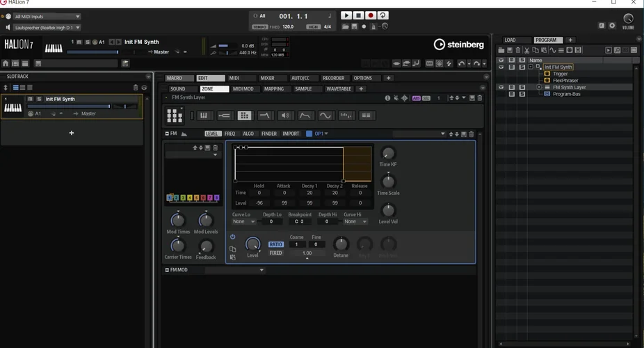Switch to the MIXER tab
Screen dimensions: 644x348
tap(267, 78)
